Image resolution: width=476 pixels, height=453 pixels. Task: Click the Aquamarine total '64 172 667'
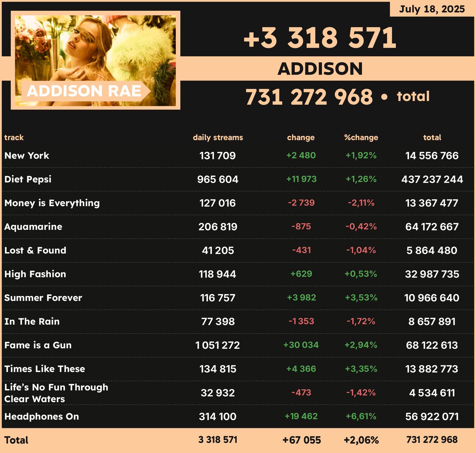(432, 227)
